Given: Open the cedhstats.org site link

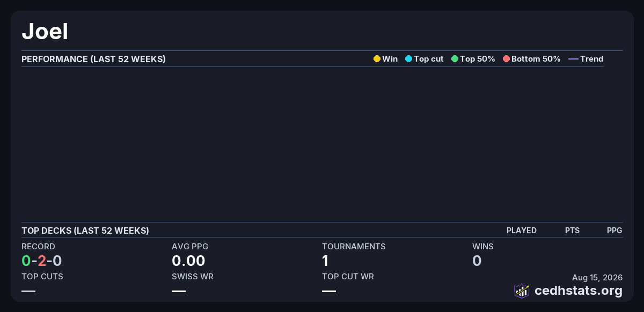Looking at the screenshot, I should [x=579, y=291].
